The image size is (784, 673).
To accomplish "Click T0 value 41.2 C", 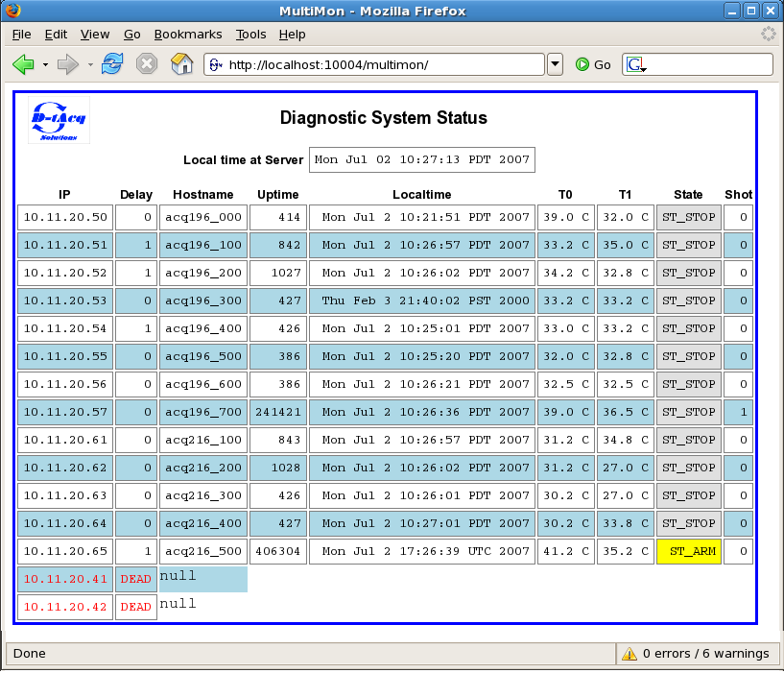I will 566,551.
